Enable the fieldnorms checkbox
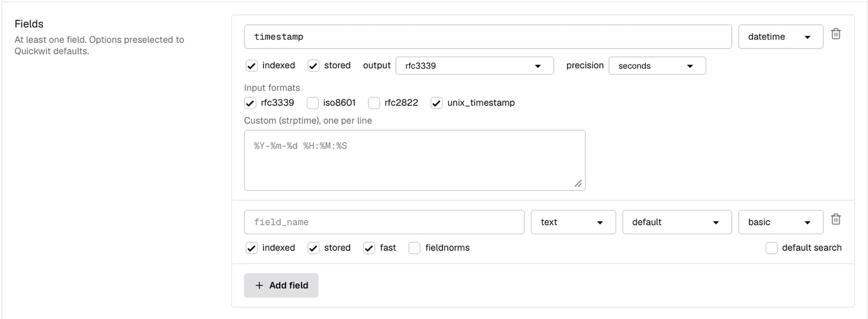 pos(414,248)
